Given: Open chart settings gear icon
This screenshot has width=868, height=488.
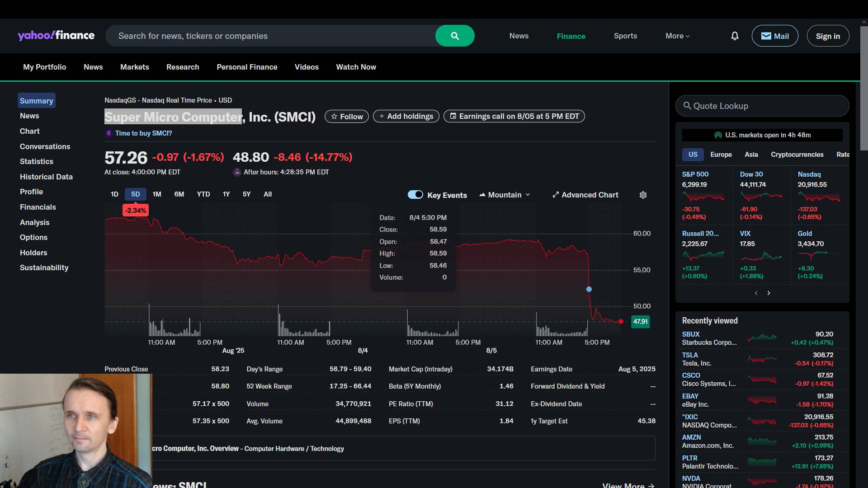Looking at the screenshot, I should pyautogui.click(x=643, y=195).
